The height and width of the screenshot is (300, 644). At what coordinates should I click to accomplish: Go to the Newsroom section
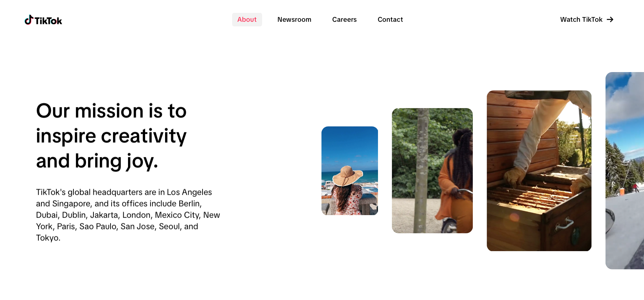tap(294, 20)
